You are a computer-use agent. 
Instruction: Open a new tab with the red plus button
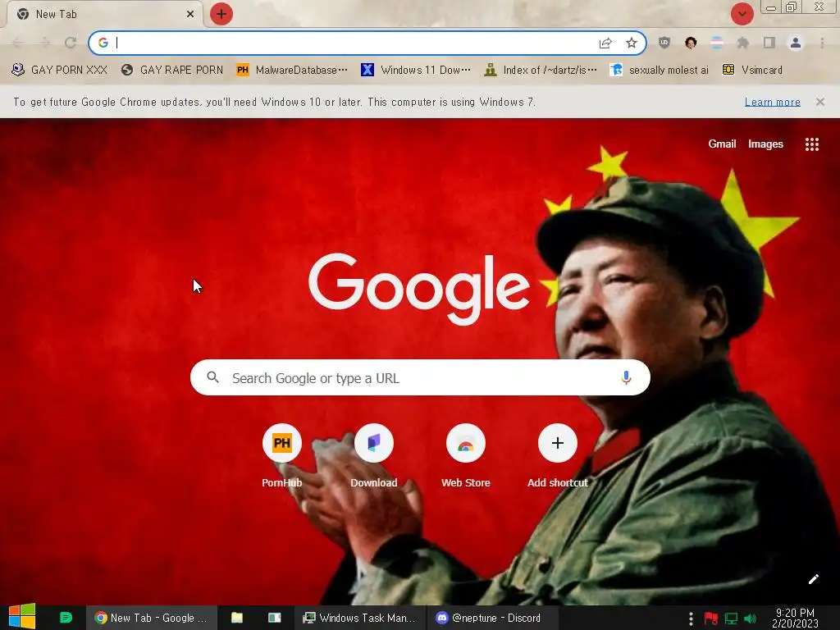pyautogui.click(x=221, y=14)
